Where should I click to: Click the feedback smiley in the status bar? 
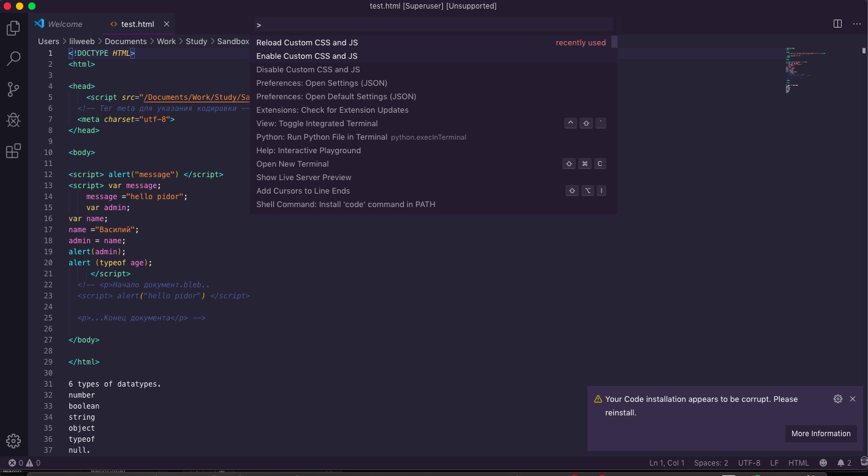824,463
